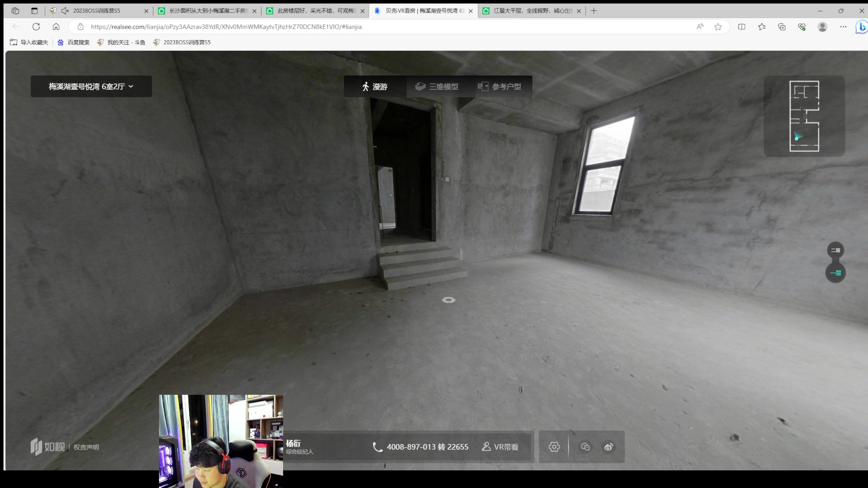Open the 权责声明 link
868x488 pixels.
(86, 447)
